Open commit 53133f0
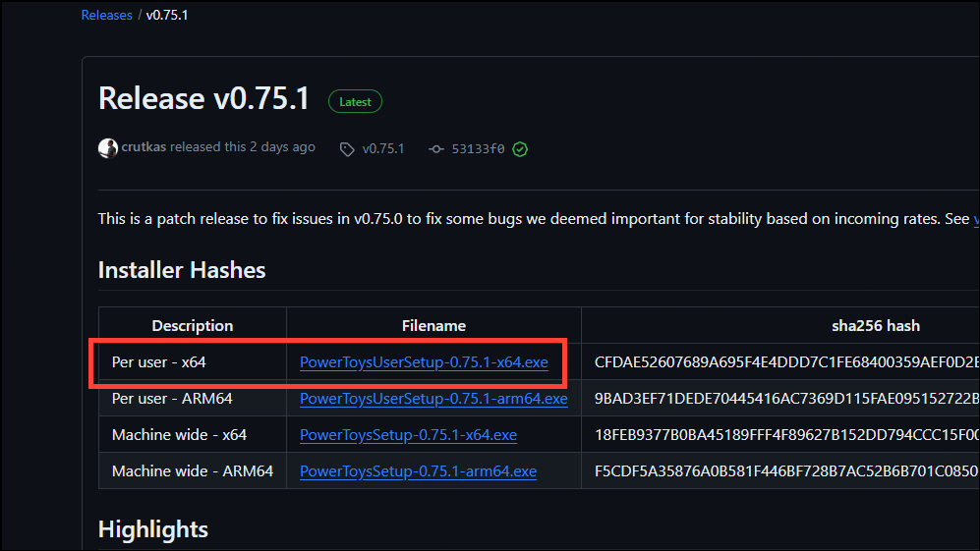Image resolution: width=980 pixels, height=551 pixels. pos(478,149)
